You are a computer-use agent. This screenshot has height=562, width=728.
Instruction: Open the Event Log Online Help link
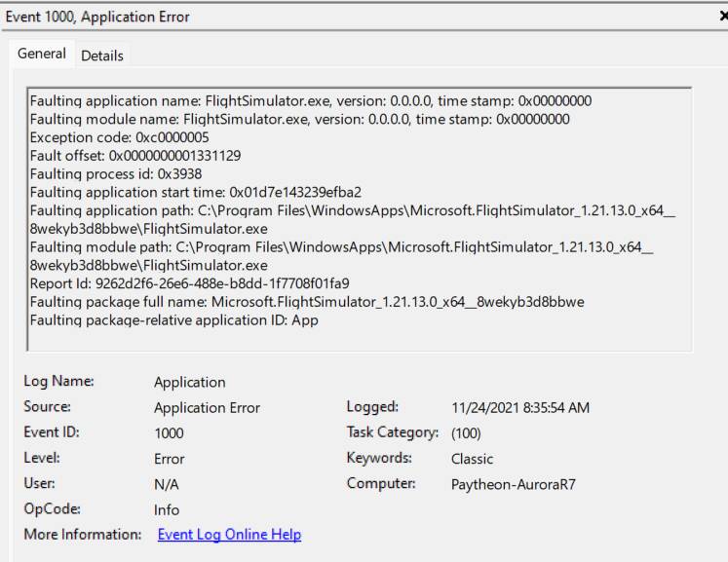tap(229, 534)
